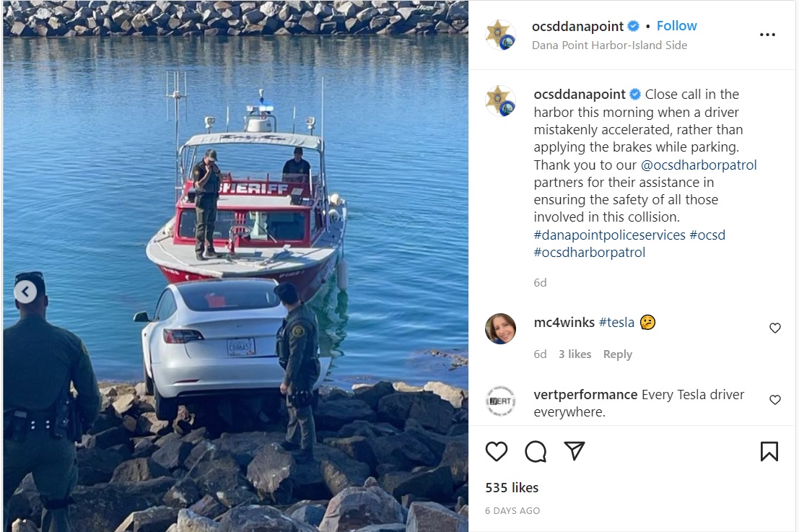Open the comment bubble icon
Image resolution: width=799 pixels, height=532 pixels.
pos(536,451)
